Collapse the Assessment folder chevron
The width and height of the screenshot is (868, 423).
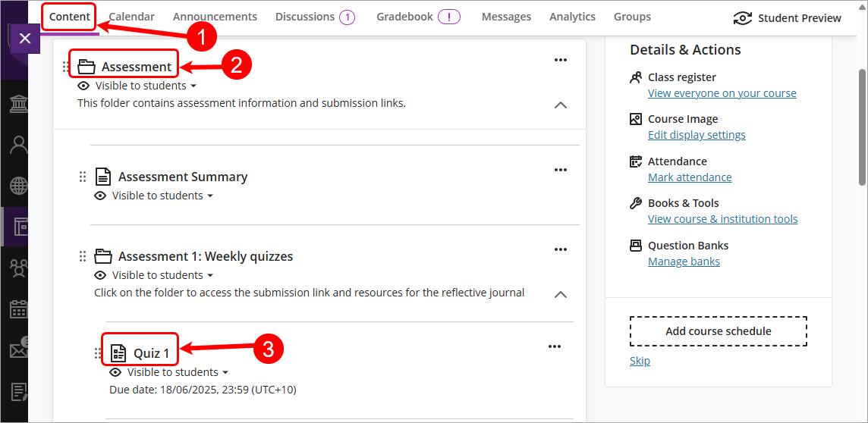tap(561, 105)
